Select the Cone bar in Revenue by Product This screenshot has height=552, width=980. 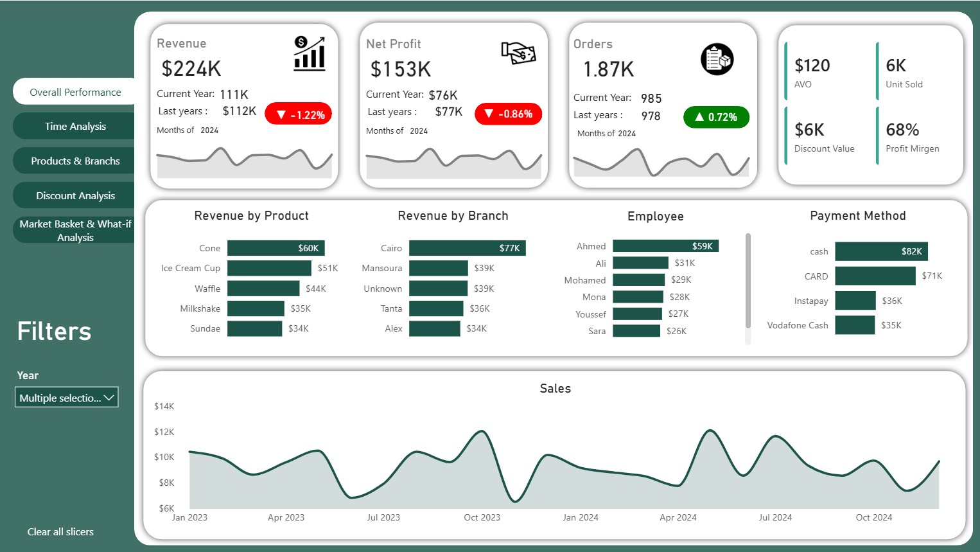[276, 248]
